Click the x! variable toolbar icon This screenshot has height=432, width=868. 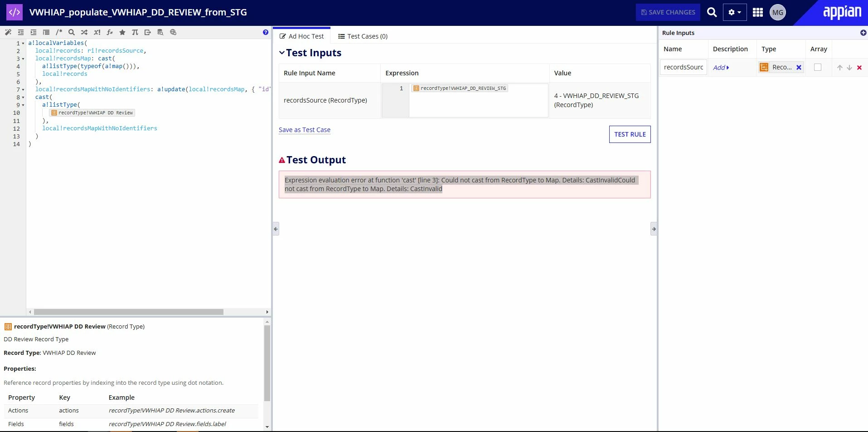click(x=97, y=32)
